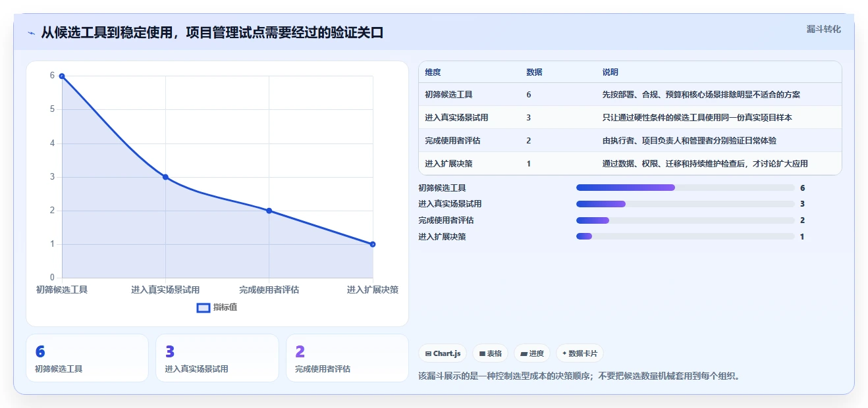Select the chart data point for 完成使用者评估

click(269, 211)
